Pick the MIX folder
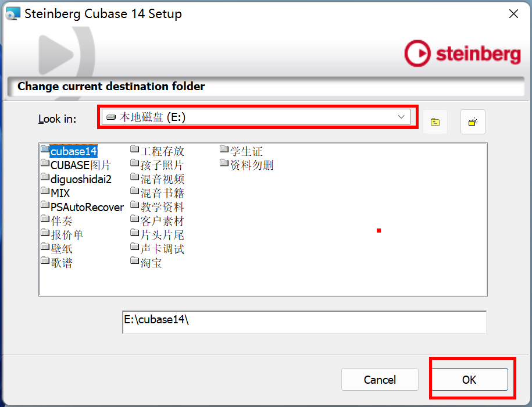Viewport: 532px width, 407px height. [x=56, y=193]
